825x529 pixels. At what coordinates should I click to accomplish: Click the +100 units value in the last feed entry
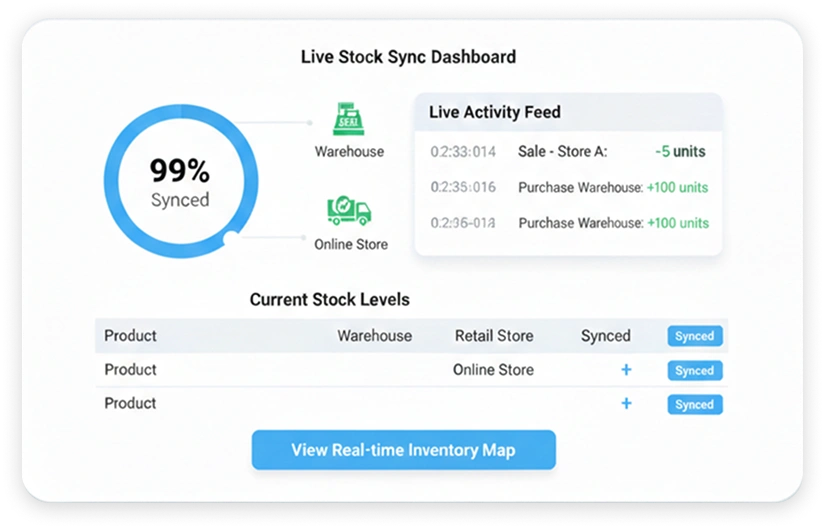678,223
